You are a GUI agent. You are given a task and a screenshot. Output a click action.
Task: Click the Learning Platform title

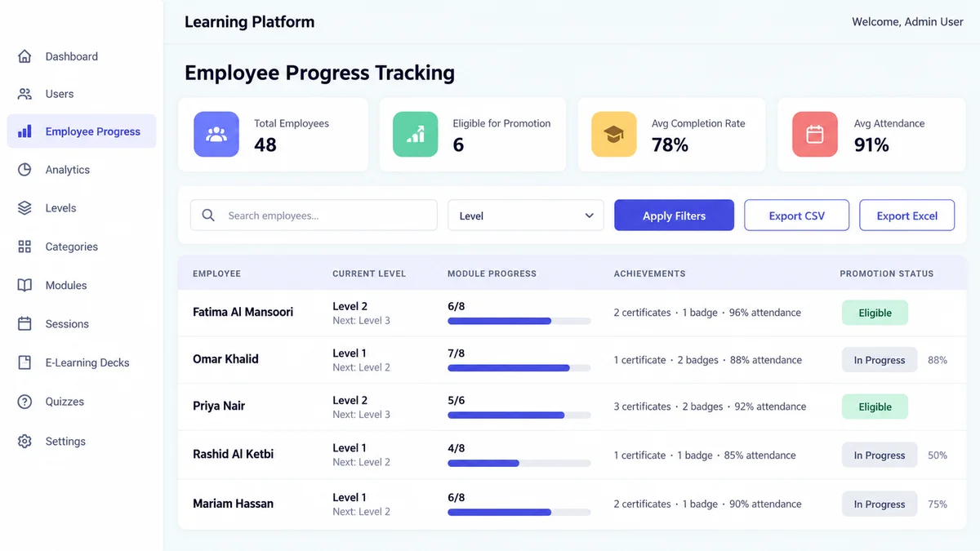[249, 22]
